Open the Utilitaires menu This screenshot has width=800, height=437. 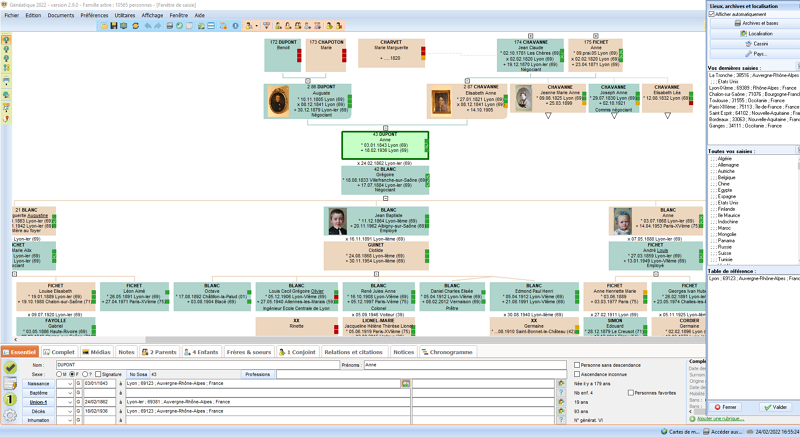click(125, 15)
